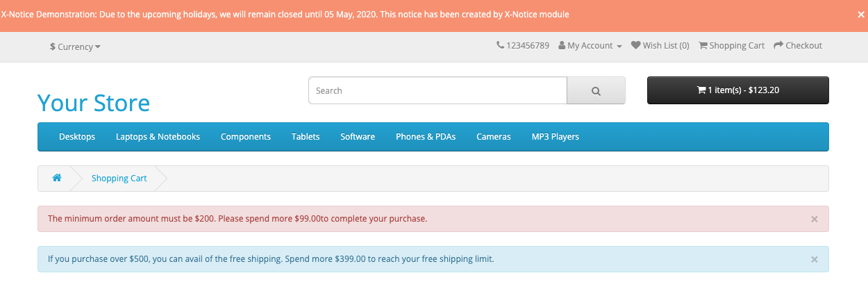
Task: Go to Checkout via the arrow link
Action: 798,46
